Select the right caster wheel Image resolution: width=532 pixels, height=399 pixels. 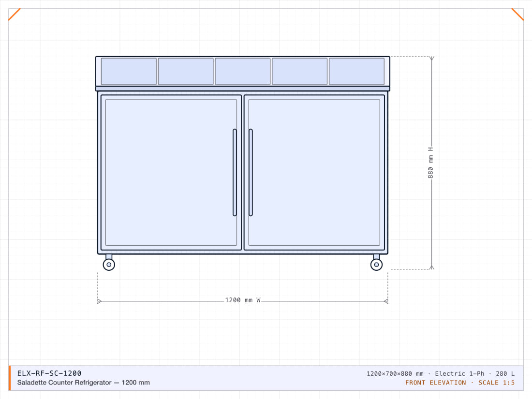(376, 264)
